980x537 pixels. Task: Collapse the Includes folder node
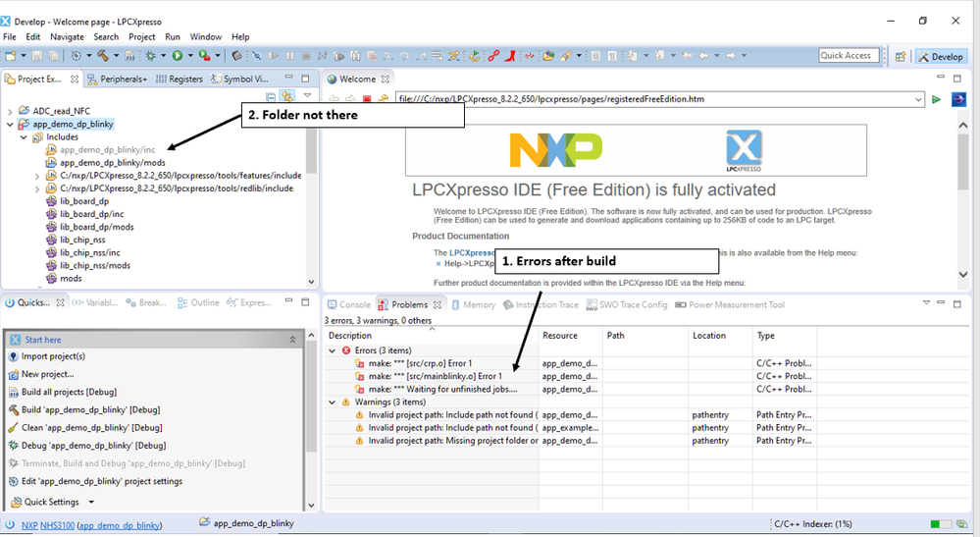(x=24, y=137)
